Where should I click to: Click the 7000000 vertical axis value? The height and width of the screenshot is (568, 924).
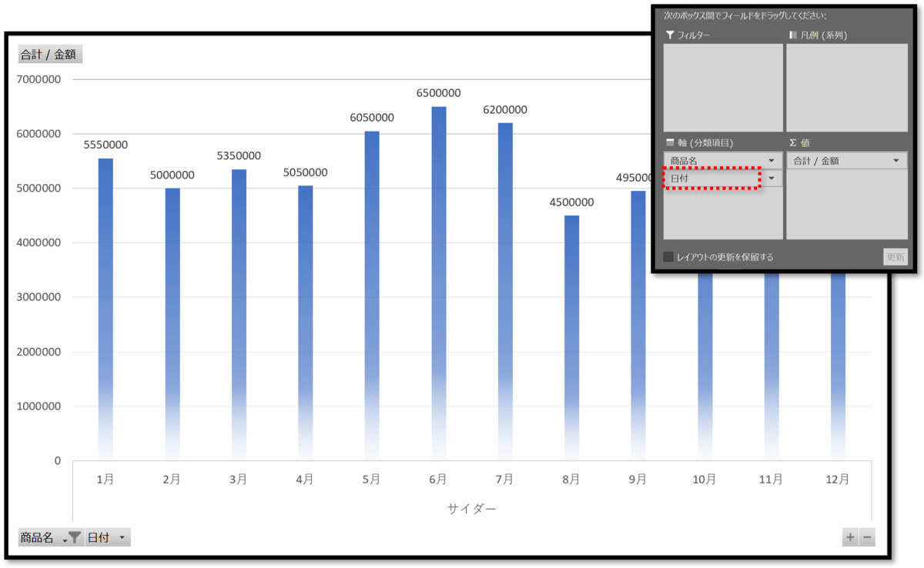point(38,79)
